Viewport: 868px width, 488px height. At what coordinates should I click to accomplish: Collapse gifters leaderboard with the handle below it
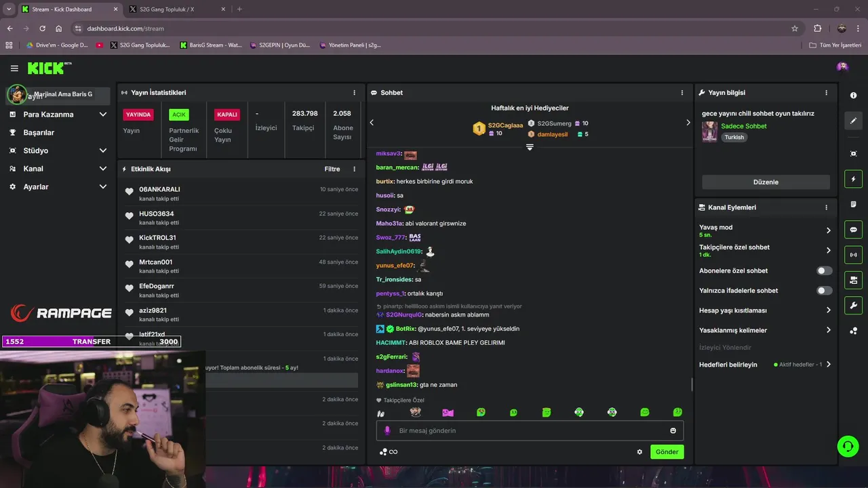(x=530, y=147)
